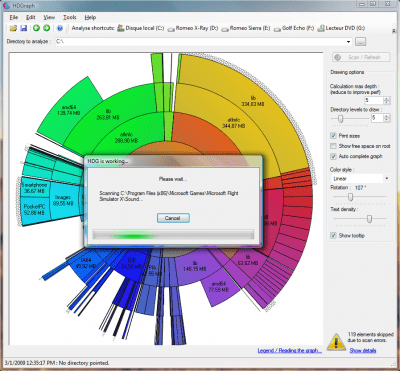Click the HDGraph app icon in title bar

coord(5,5)
